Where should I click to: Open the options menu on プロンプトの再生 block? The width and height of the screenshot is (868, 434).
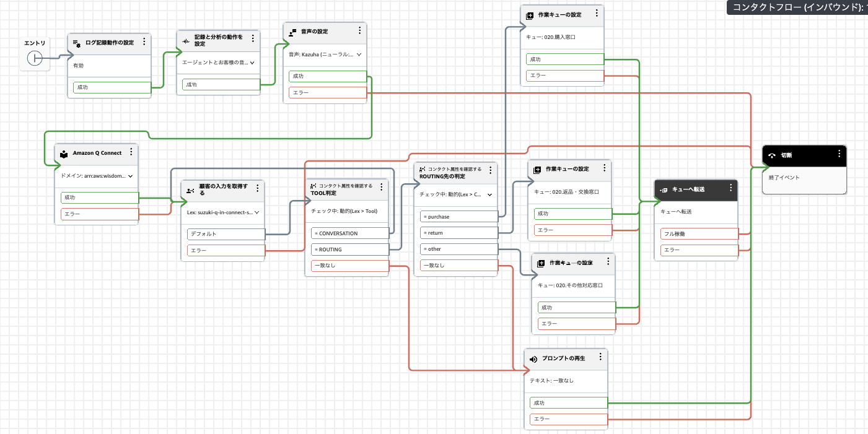point(599,357)
